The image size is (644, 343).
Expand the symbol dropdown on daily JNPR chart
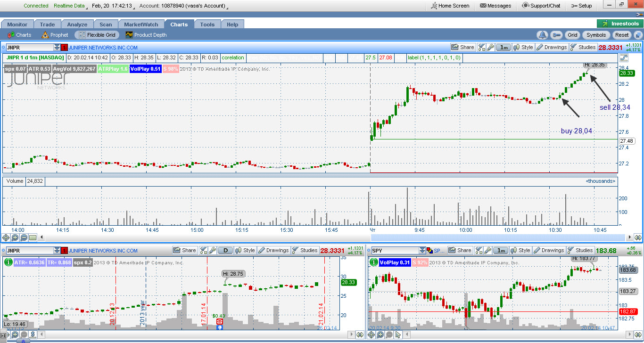(x=57, y=250)
